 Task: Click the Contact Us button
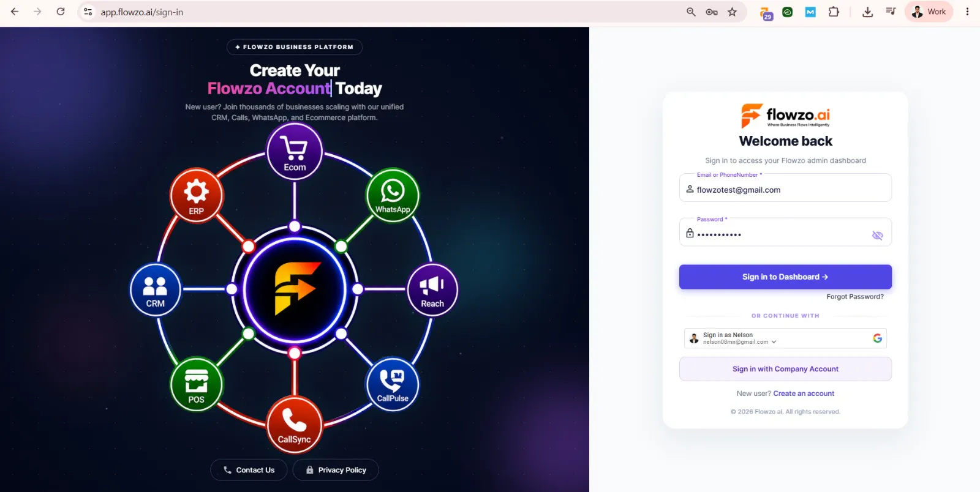click(249, 470)
